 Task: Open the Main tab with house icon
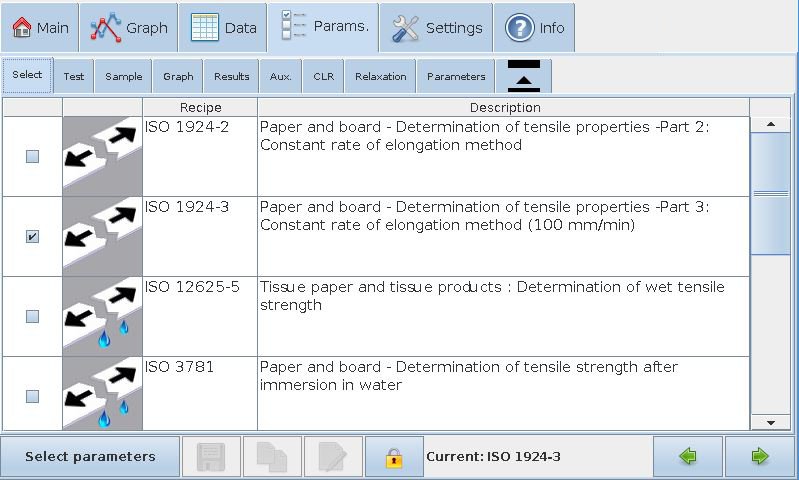tap(40, 28)
